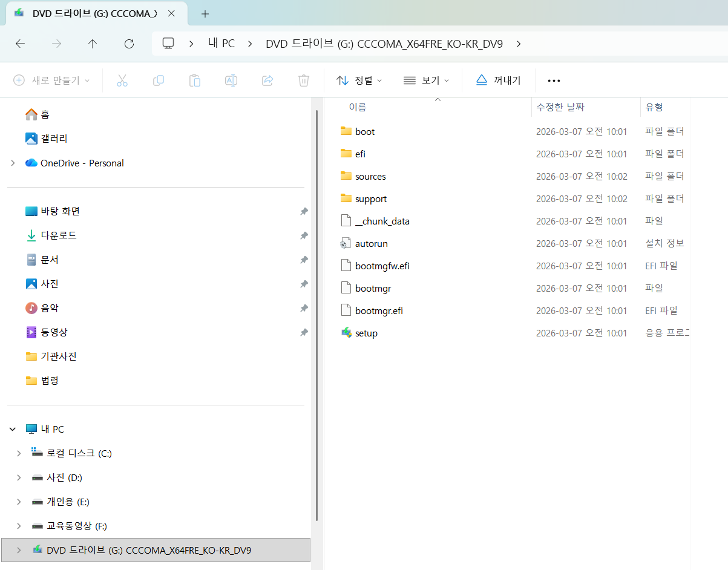Click chevron between 내 PC and DVD 드라이브
The height and width of the screenshot is (570, 728).
[x=251, y=44]
